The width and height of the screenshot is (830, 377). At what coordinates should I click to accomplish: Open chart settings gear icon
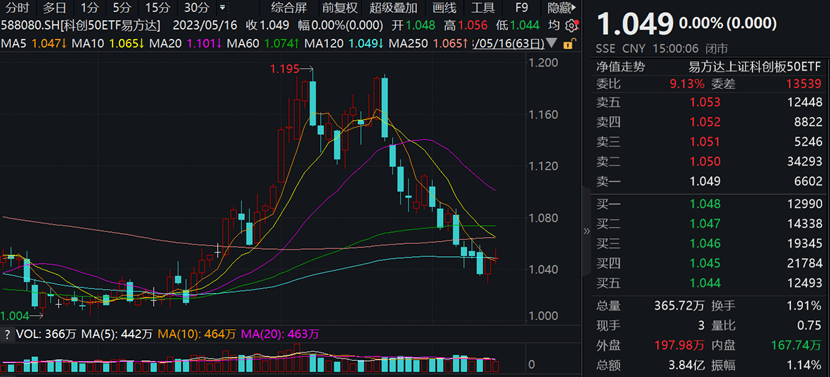[x=571, y=25]
